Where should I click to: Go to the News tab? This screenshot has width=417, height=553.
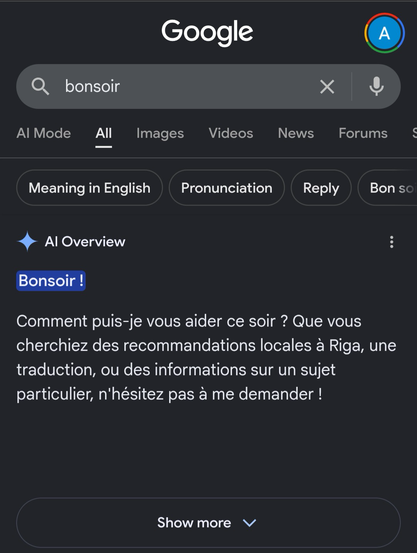click(x=296, y=133)
